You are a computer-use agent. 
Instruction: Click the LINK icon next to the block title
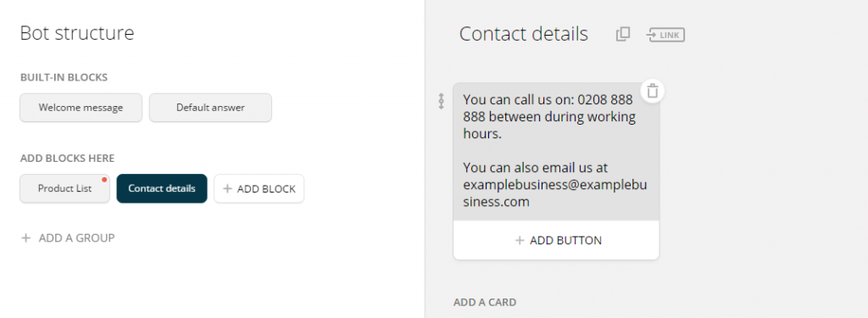click(665, 35)
